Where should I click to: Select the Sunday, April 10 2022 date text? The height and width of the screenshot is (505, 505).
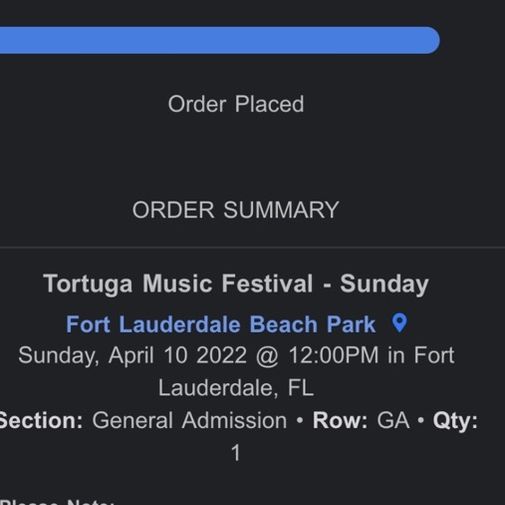[x=133, y=356]
